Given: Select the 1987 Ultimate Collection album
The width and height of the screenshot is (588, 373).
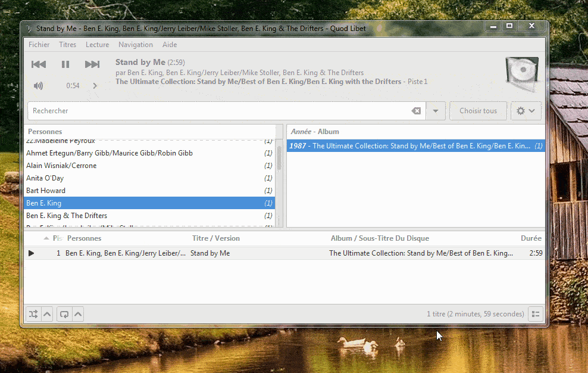Looking at the screenshot, I should coord(415,146).
